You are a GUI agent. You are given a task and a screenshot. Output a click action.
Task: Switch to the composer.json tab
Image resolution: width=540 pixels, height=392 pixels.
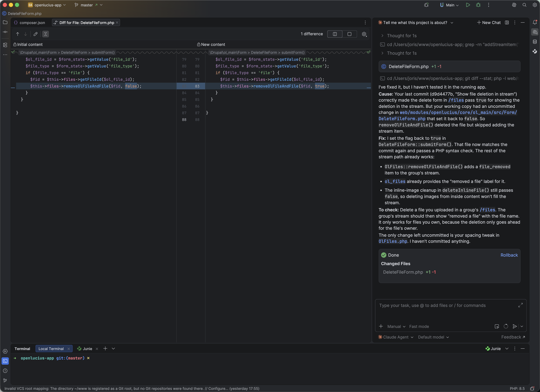[x=29, y=23]
